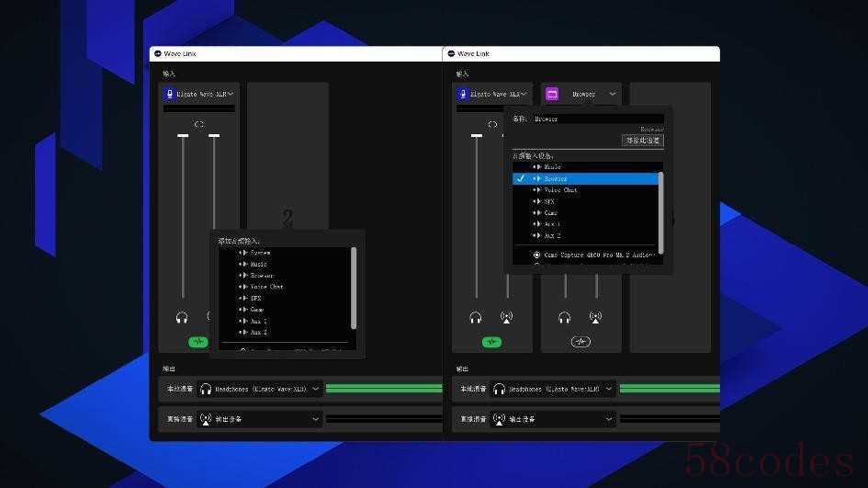Click the purple Browser channel icon

pos(552,94)
